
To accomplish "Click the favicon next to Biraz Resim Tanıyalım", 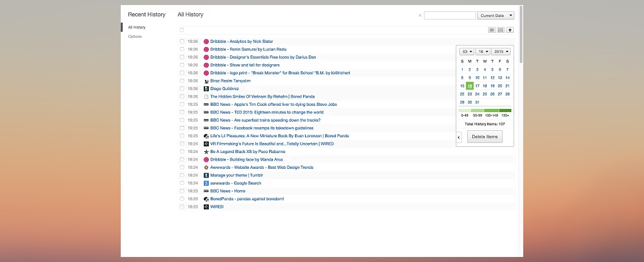I will (x=206, y=81).
